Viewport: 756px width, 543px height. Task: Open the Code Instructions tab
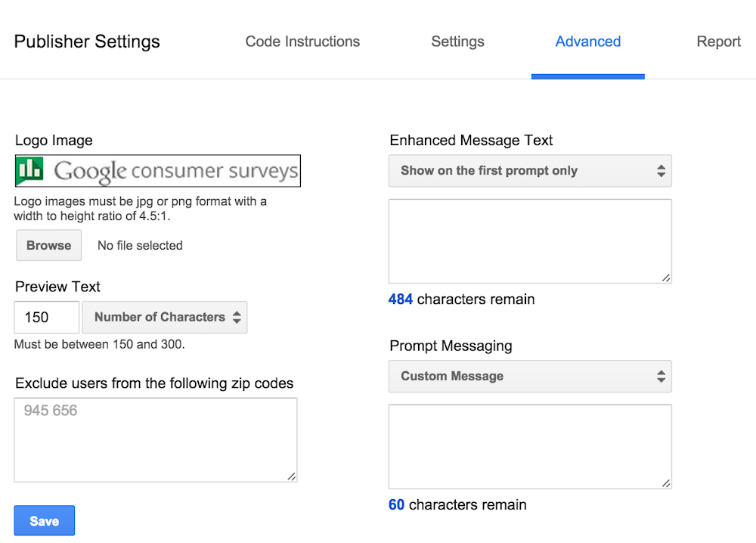click(x=302, y=42)
